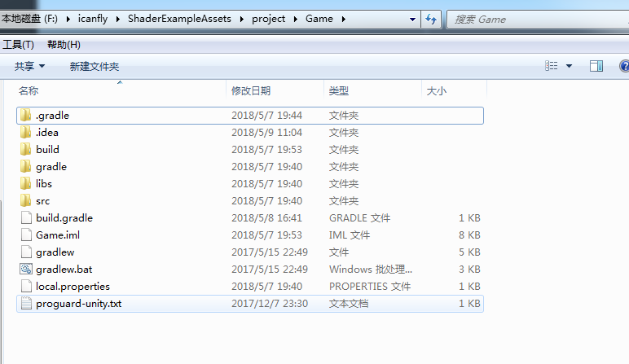The height and width of the screenshot is (364, 629).
Task: Click Game segment in address bar
Action: click(319, 19)
